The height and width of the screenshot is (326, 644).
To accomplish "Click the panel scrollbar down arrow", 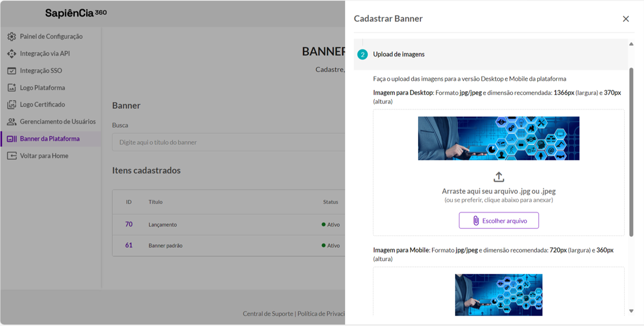I will pos(631,311).
